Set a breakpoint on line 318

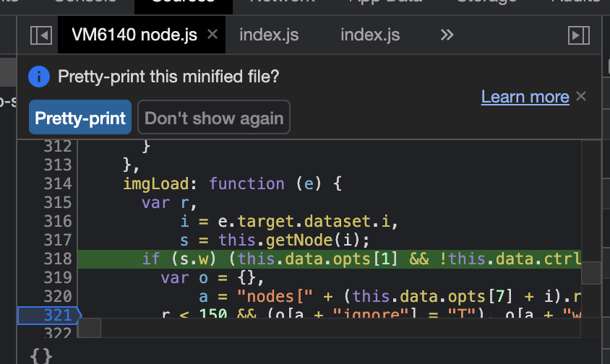point(58,259)
